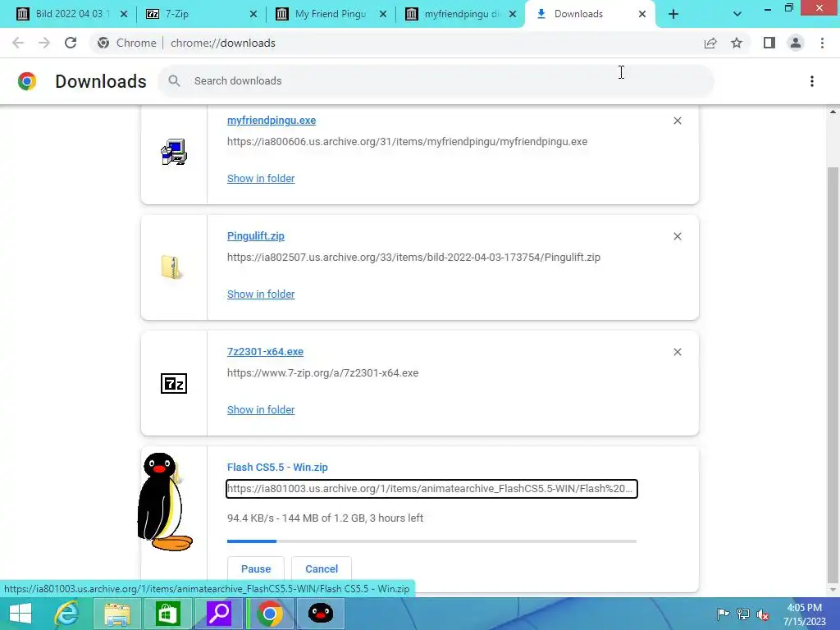Click the Flash CS5.5 archive.org source URL

click(x=431, y=489)
